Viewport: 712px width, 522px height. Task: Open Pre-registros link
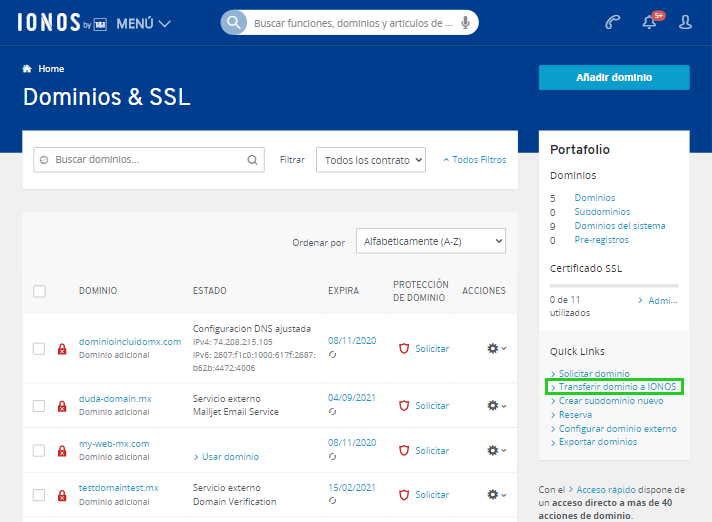click(x=602, y=240)
